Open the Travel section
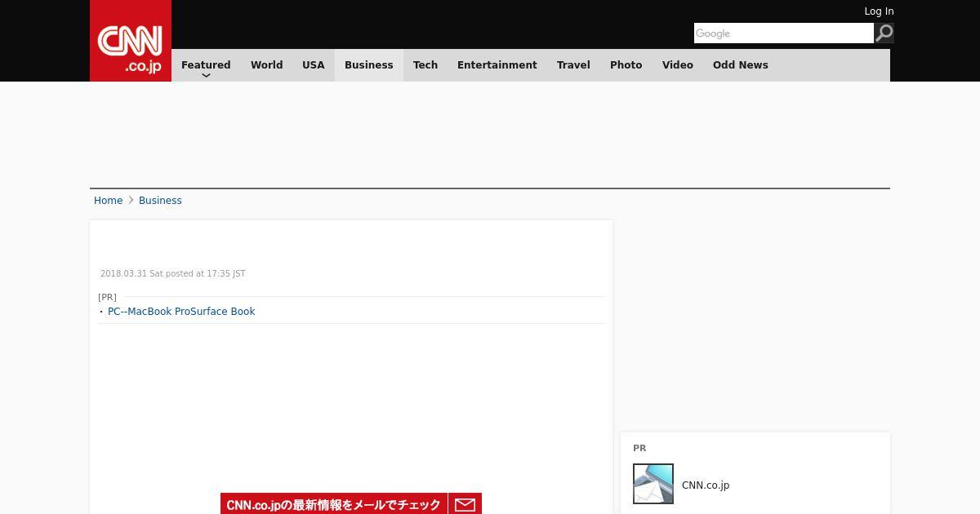Viewport: 980px width, 514px height. pos(573,65)
